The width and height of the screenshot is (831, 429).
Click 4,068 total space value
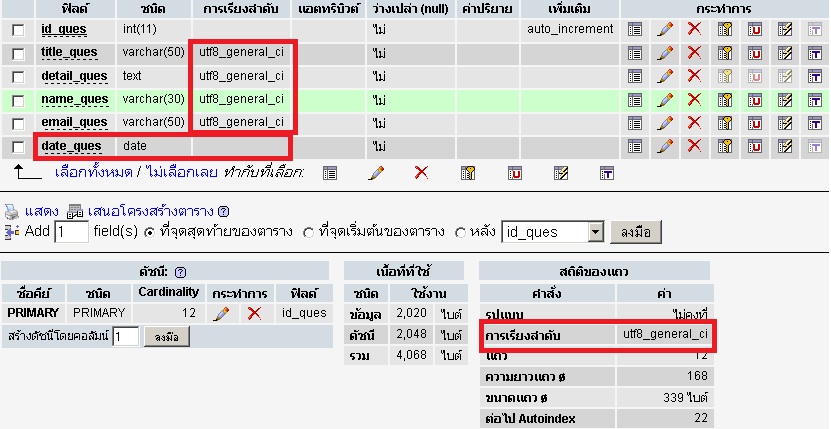click(411, 354)
